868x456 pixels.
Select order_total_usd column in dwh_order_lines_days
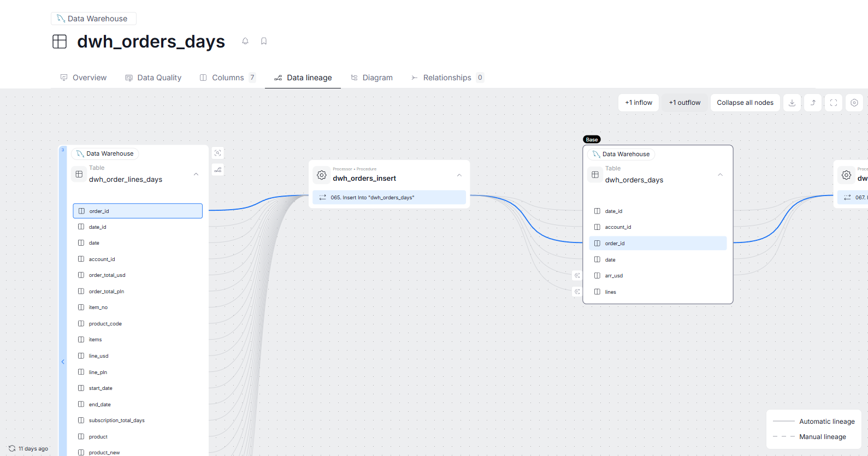[107, 275]
